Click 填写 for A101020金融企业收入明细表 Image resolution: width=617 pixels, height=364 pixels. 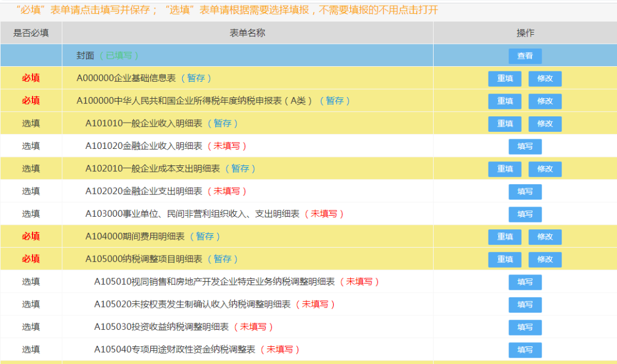(525, 146)
